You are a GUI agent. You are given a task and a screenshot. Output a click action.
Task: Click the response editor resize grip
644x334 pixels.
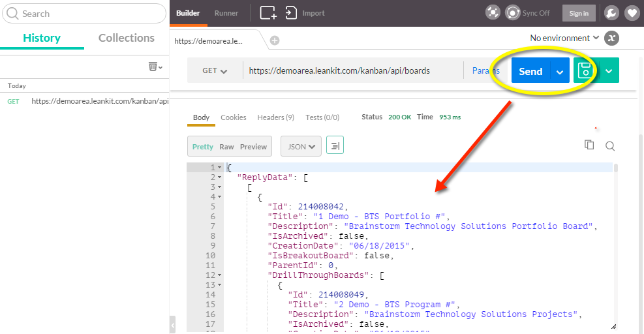pyautogui.click(x=613, y=327)
